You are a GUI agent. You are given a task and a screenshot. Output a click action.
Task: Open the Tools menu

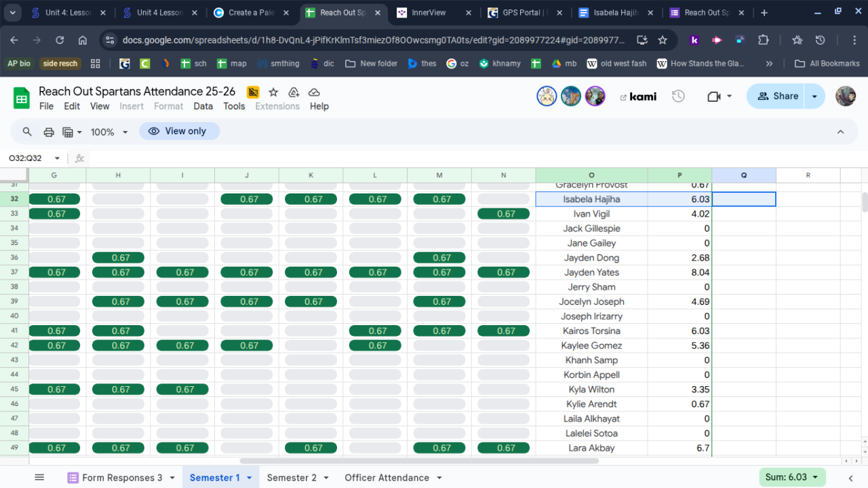pos(234,106)
